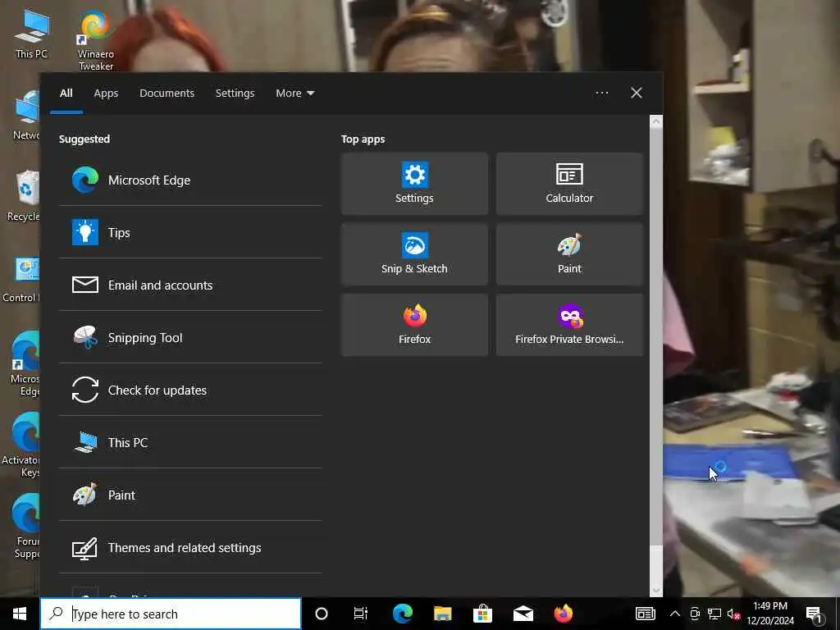Select This PC desktop icon
The width and height of the screenshot is (840, 630).
pos(32,34)
